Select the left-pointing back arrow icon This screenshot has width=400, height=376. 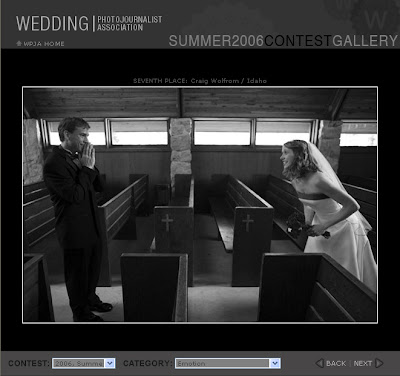click(320, 363)
